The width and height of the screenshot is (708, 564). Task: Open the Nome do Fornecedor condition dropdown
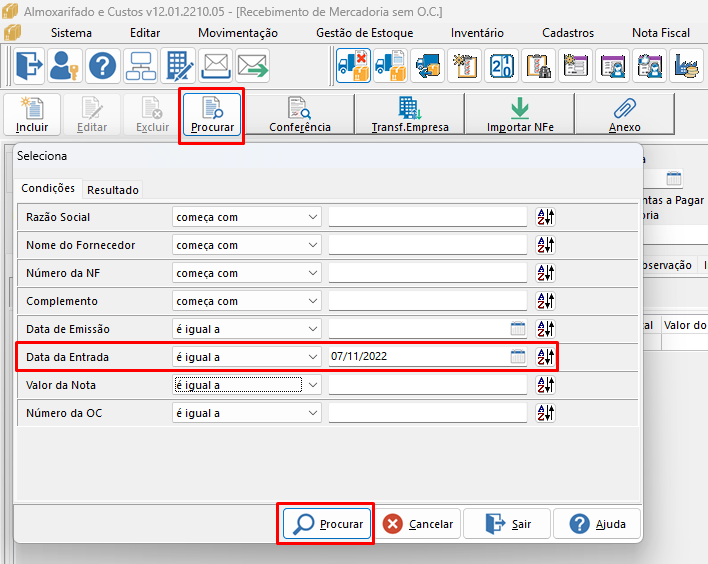(x=247, y=245)
